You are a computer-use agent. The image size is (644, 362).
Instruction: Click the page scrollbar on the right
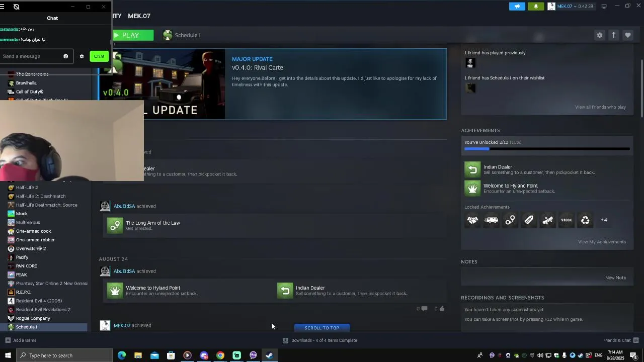(641, 88)
